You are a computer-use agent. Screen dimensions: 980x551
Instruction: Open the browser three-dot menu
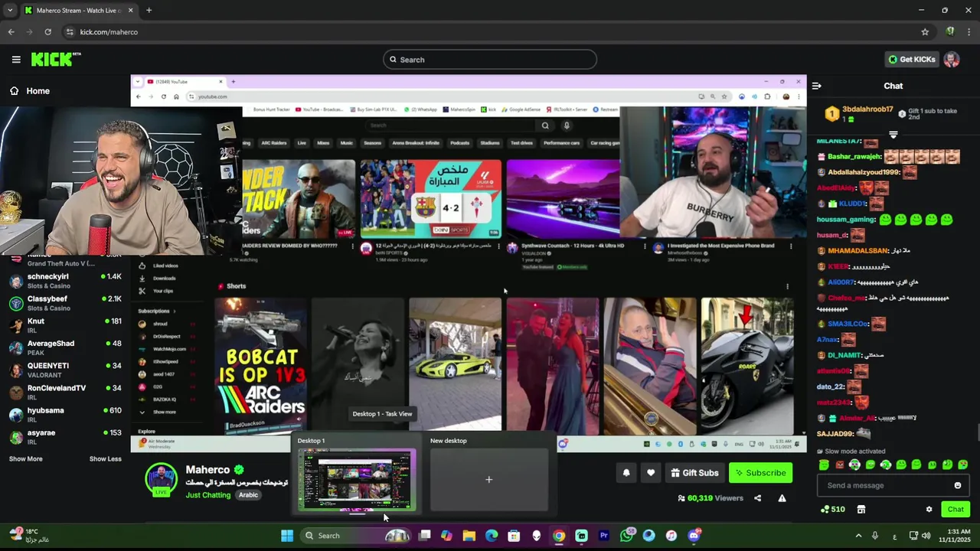[x=969, y=32]
